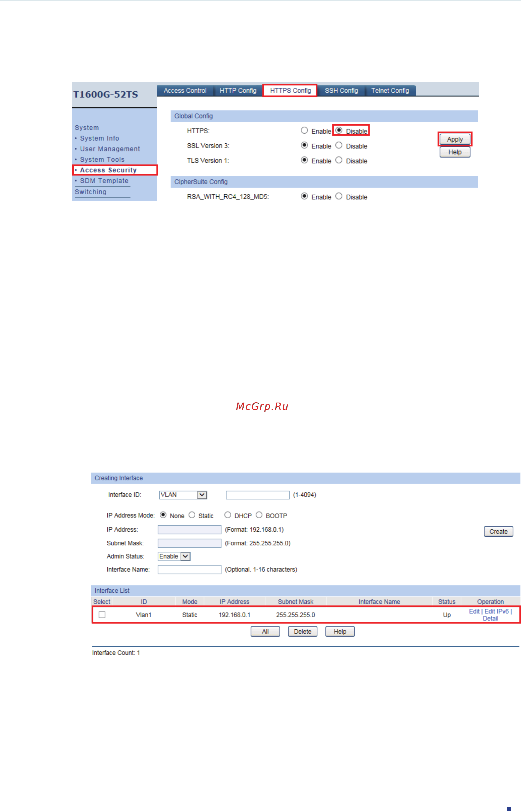The width and height of the screenshot is (521, 812).
Task: Click the Create button
Action: click(499, 531)
